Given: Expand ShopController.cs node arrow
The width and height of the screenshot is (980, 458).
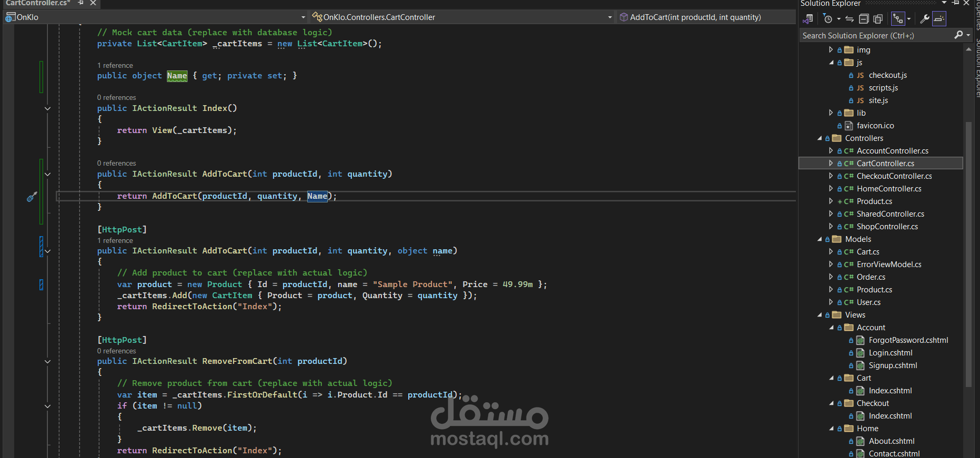Looking at the screenshot, I should (x=831, y=226).
